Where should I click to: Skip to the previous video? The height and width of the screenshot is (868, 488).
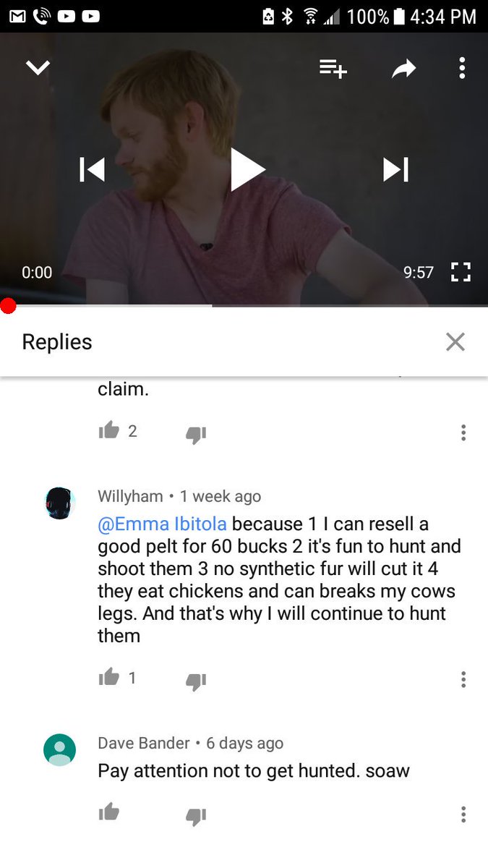(x=93, y=169)
